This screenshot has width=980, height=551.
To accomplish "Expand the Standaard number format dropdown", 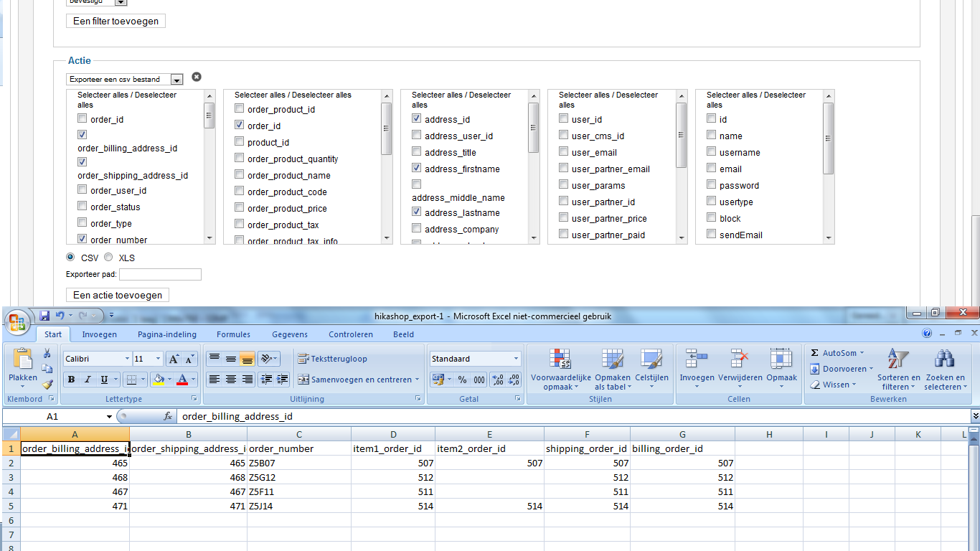I will [516, 359].
